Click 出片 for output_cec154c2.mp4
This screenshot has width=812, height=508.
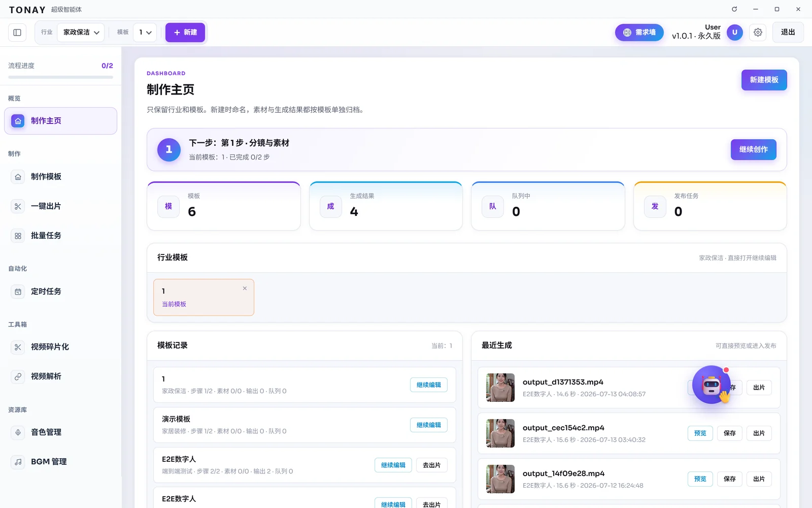pos(759,433)
